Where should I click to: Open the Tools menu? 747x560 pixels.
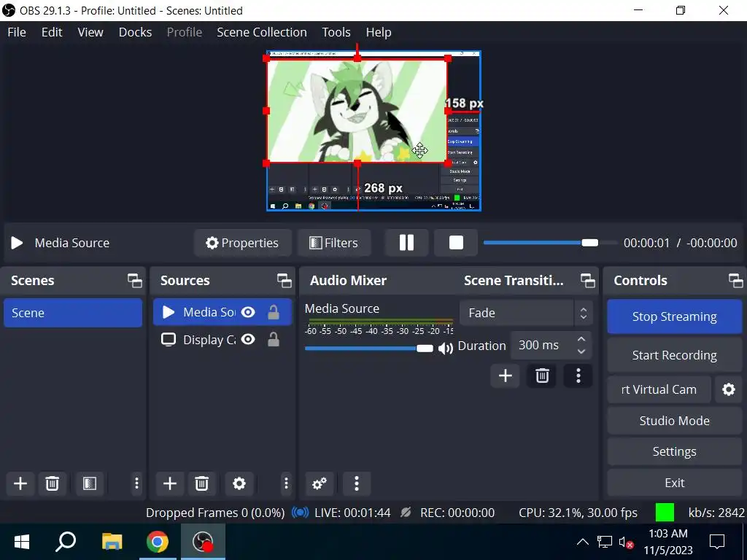coord(336,32)
